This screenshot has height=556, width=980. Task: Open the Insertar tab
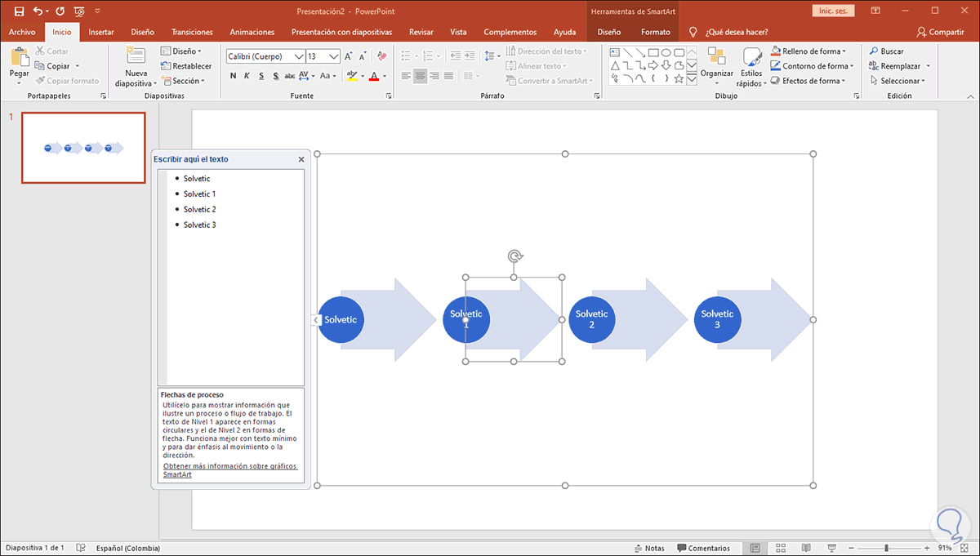pos(101,32)
